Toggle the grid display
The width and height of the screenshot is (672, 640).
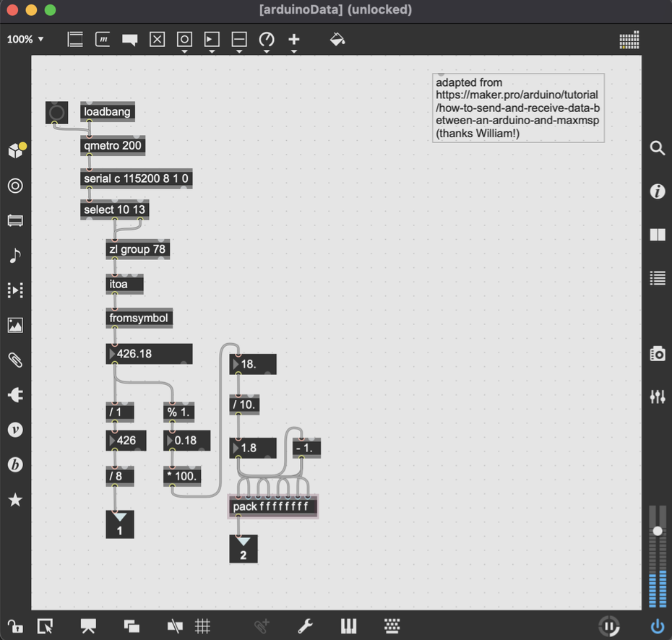click(x=202, y=627)
